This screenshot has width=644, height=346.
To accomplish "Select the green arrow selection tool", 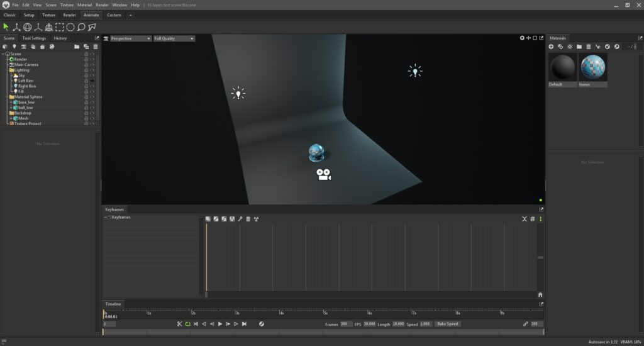I will point(6,27).
